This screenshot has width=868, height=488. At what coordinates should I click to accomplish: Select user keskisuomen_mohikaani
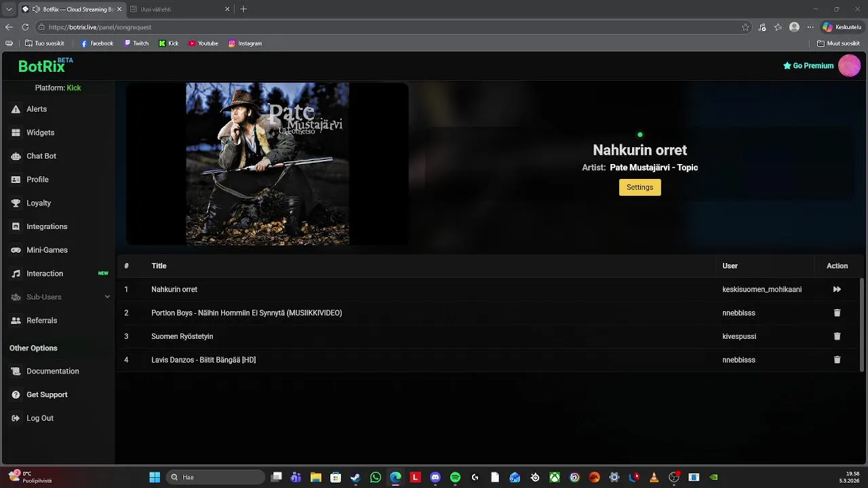click(x=762, y=289)
